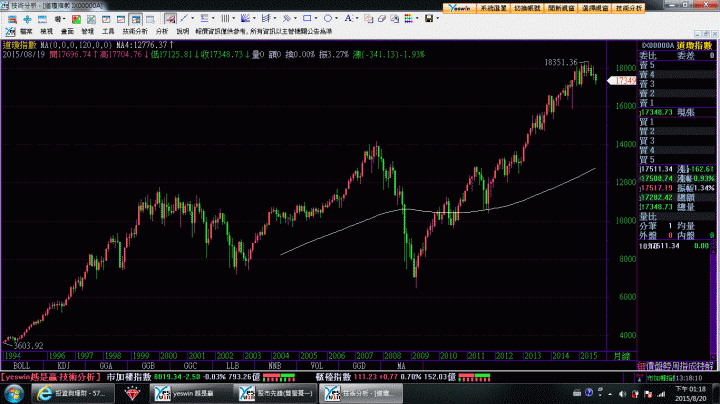
Task: Open the 技術分析 menu in menu bar
Action: click(x=135, y=31)
